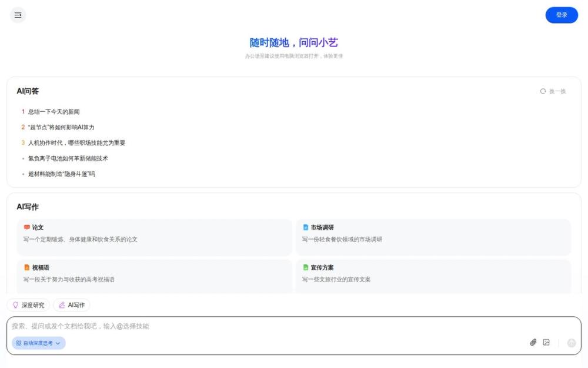
Task: Click text 写一些文旅行业的宣传文案
Action: pyautogui.click(x=336, y=279)
